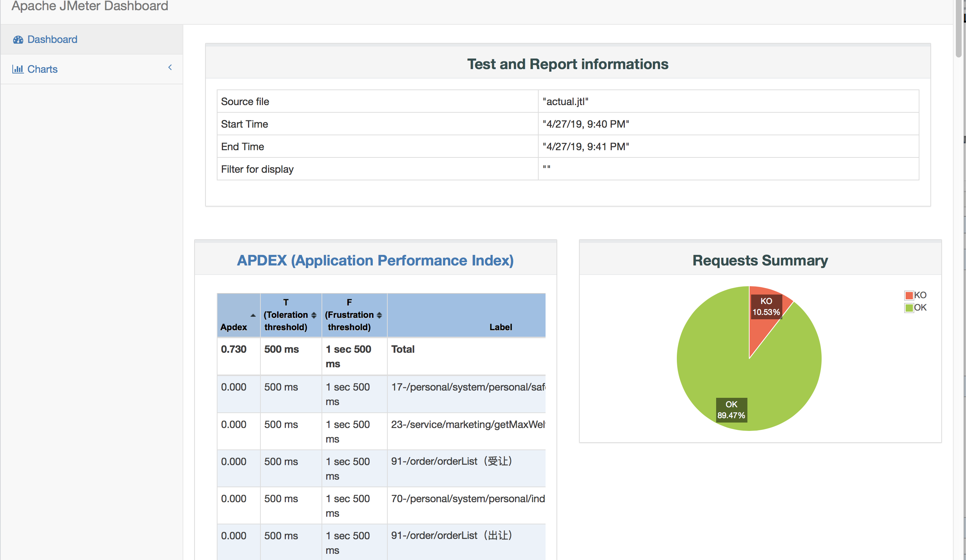The width and height of the screenshot is (966, 560).
Task: Select Start Time value "4/27/19, 9:40 PM"
Action: [586, 124]
